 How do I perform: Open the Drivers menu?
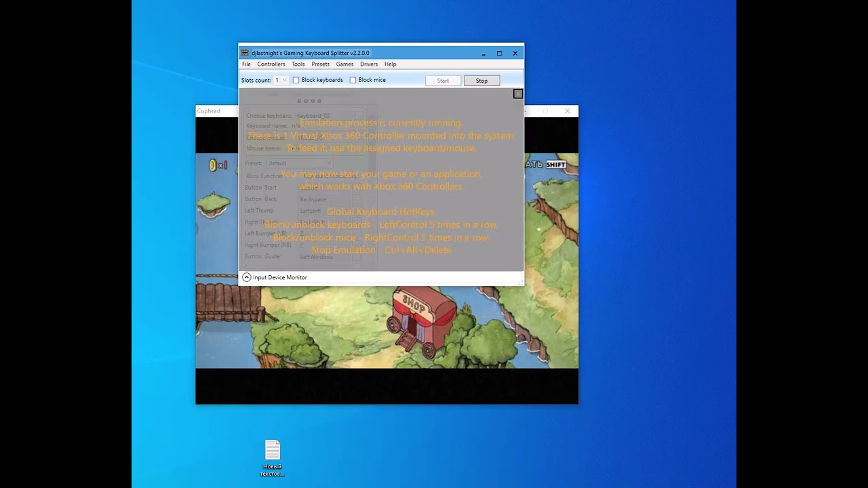click(x=369, y=64)
